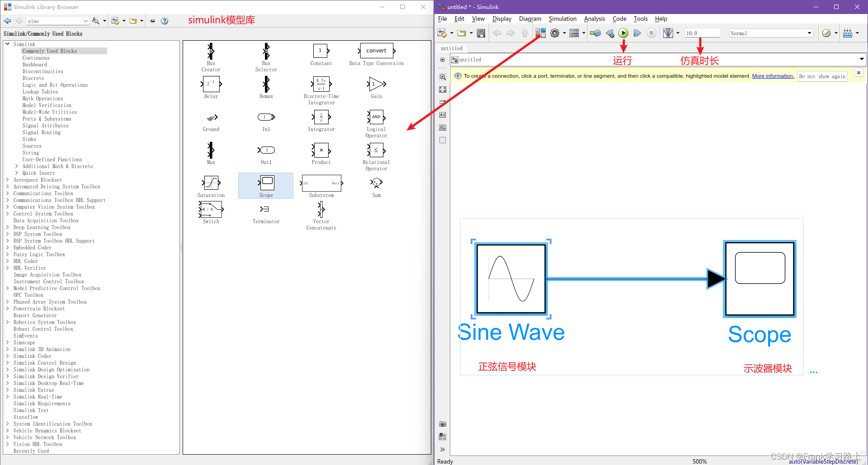
Task: Click the Image tool in the canvas palette
Action: point(443,127)
